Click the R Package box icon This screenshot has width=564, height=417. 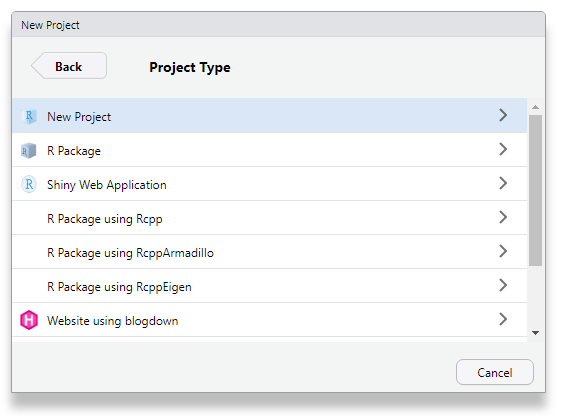point(29,150)
